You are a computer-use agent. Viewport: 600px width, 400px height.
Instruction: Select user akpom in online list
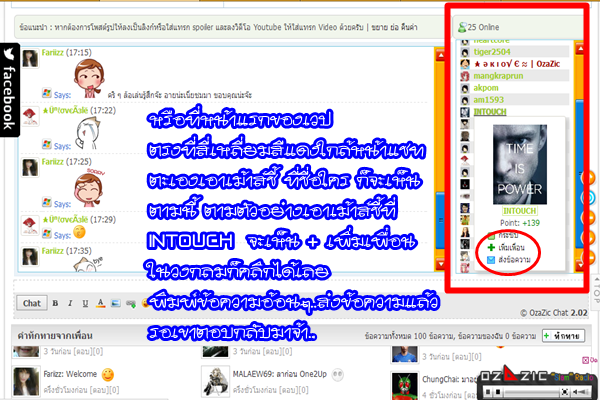coord(486,88)
